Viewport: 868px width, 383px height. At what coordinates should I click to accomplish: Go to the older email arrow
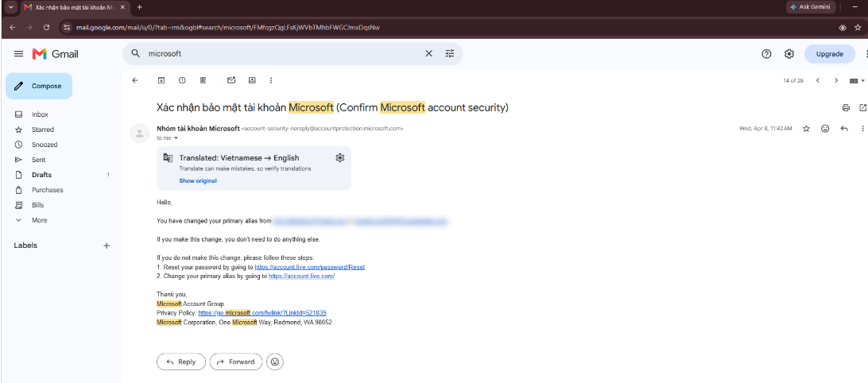[836, 80]
